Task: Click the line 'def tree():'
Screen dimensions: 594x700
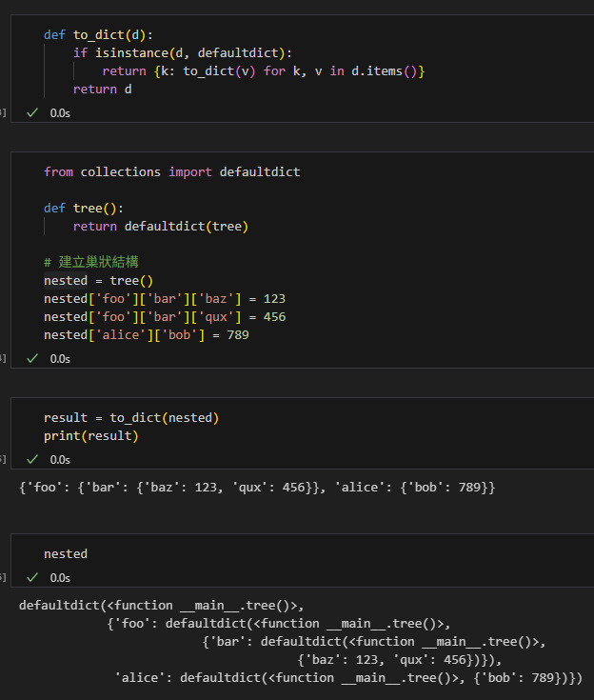Action: tap(84, 209)
